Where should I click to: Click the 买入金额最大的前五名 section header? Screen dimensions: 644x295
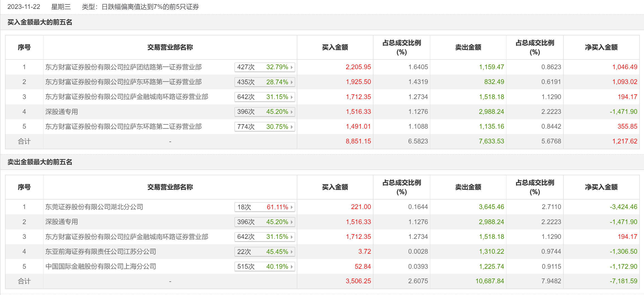(40, 22)
